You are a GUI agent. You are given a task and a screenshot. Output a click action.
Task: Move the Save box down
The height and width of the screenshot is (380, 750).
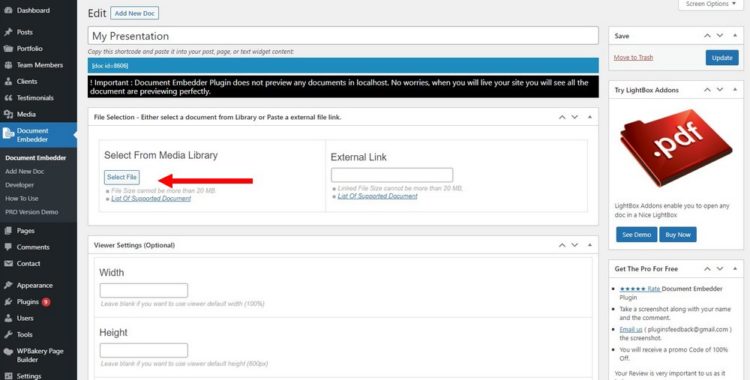(720, 36)
